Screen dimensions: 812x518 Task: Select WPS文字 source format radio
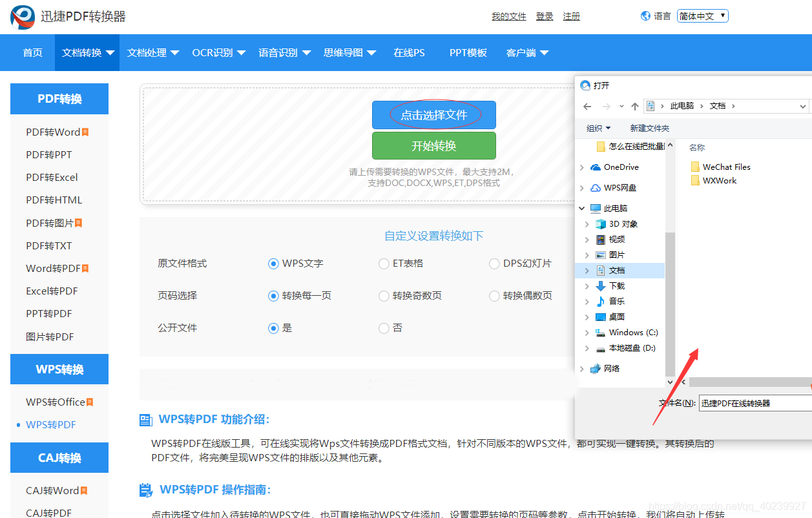(x=273, y=264)
